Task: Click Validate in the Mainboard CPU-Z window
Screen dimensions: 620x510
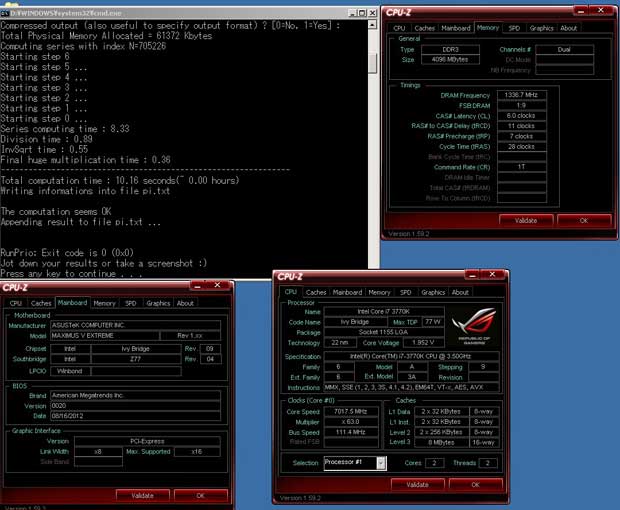Action: point(142,495)
